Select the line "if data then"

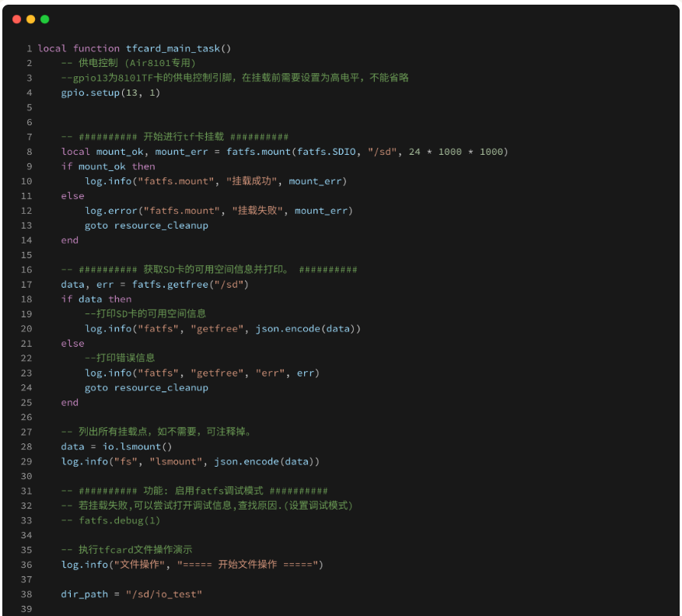96,299
